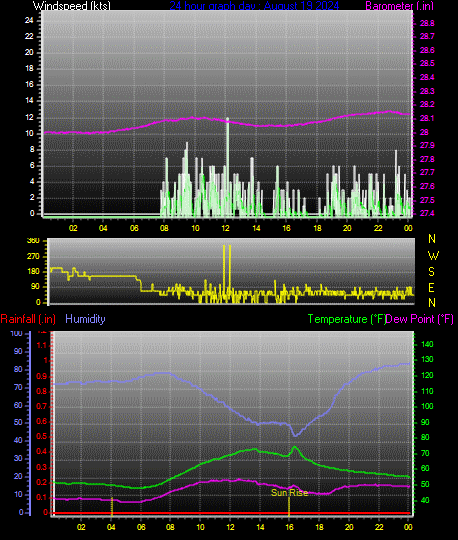
Task: Click the 28.1 barometer scale value
Action: [427, 118]
